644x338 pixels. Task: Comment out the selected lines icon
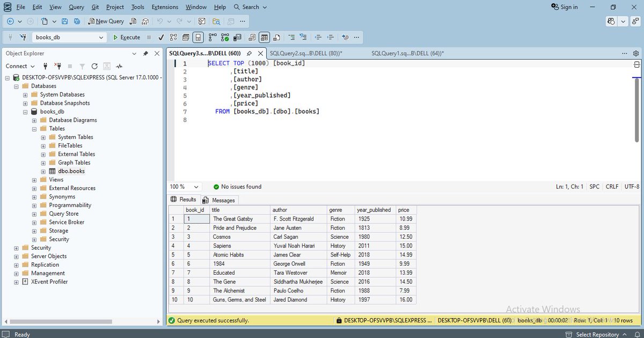coord(291,38)
